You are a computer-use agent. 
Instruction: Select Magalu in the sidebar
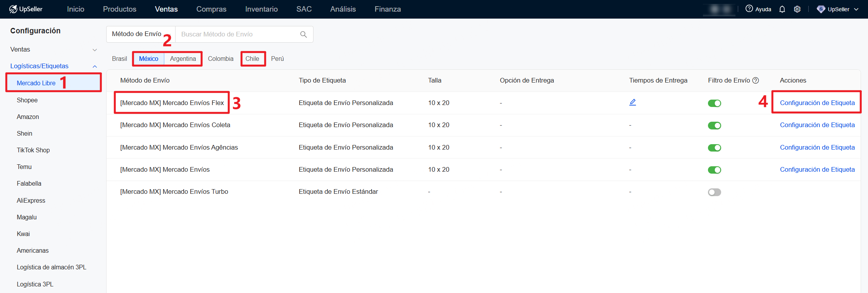tap(27, 217)
